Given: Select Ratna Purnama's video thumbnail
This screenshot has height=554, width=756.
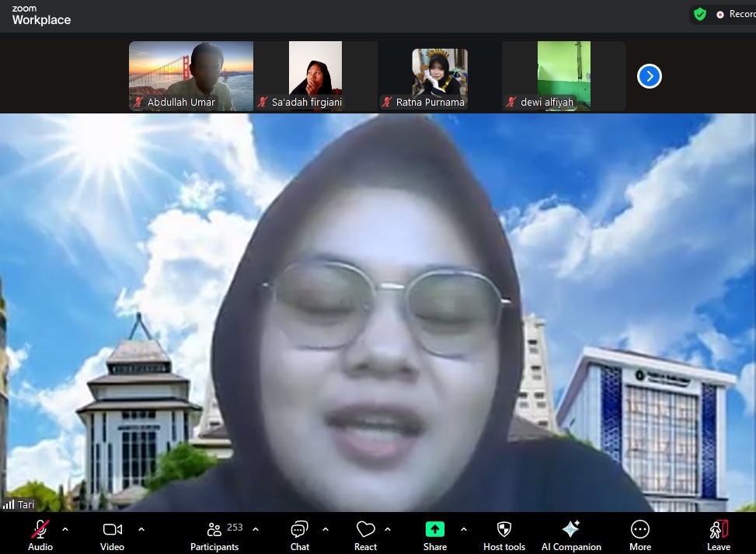Looking at the screenshot, I should 440,75.
